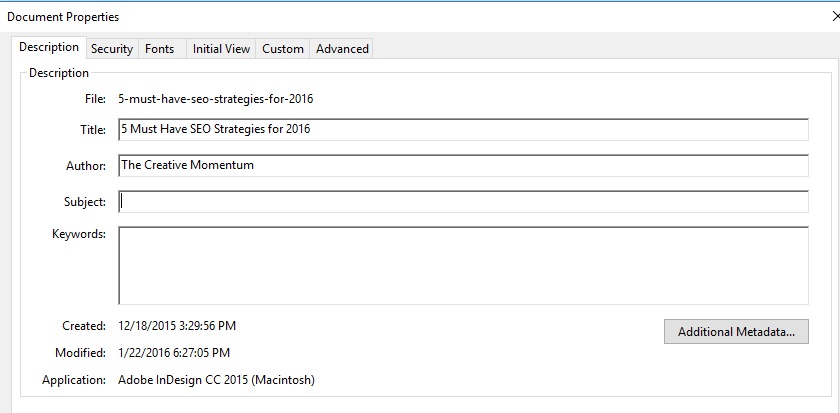The width and height of the screenshot is (840, 413).
Task: Switch to the Security tab
Action: pos(111,49)
